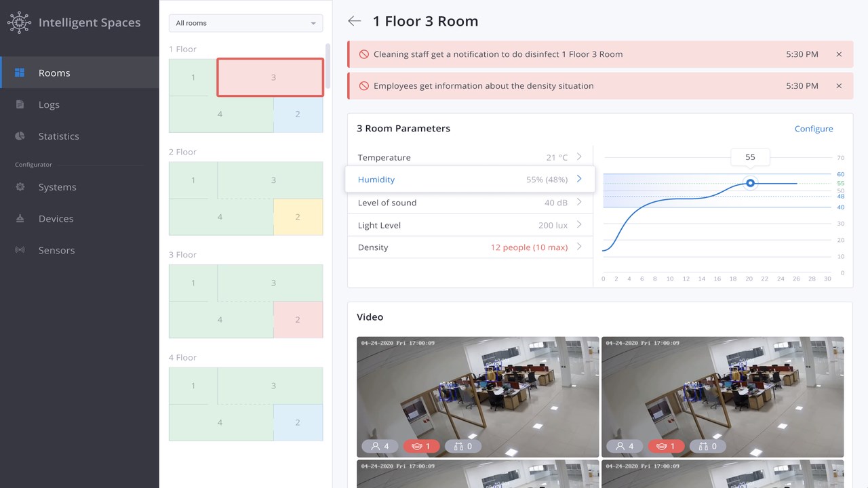Select red room 2 on 3 Floor
Image resolution: width=868 pixels, height=488 pixels.
tap(298, 320)
